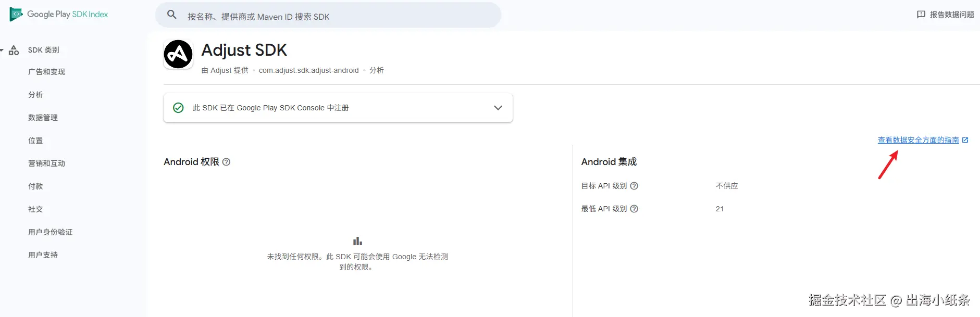Click help icon next to Android 权限
The width and height of the screenshot is (980, 317).
tap(226, 162)
